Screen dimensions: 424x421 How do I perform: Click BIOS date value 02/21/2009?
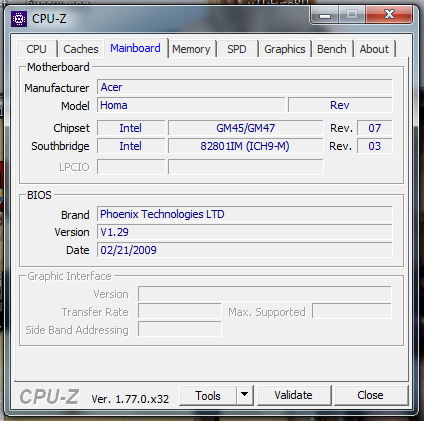pos(245,250)
